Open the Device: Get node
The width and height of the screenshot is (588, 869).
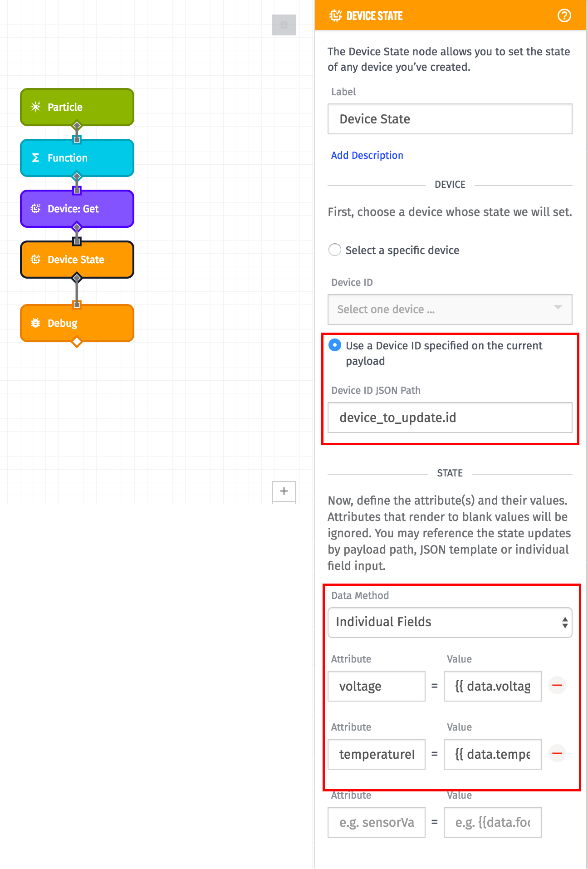76,208
